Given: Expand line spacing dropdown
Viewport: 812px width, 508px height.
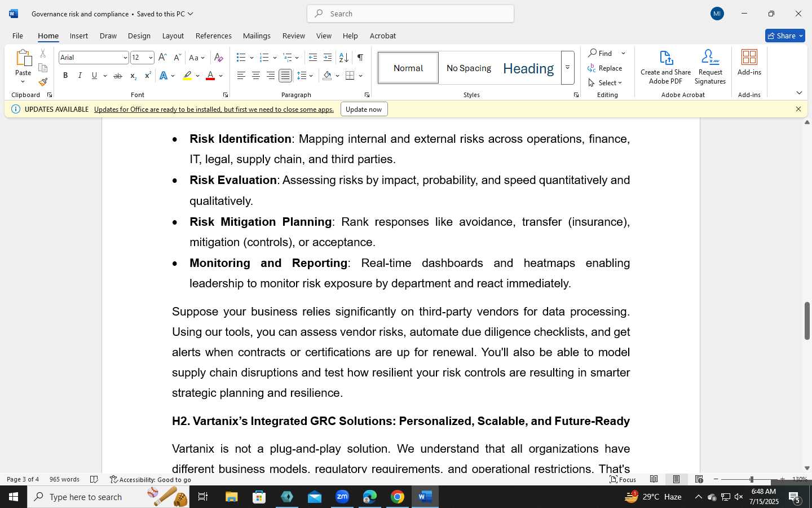Looking at the screenshot, I should pos(311,76).
